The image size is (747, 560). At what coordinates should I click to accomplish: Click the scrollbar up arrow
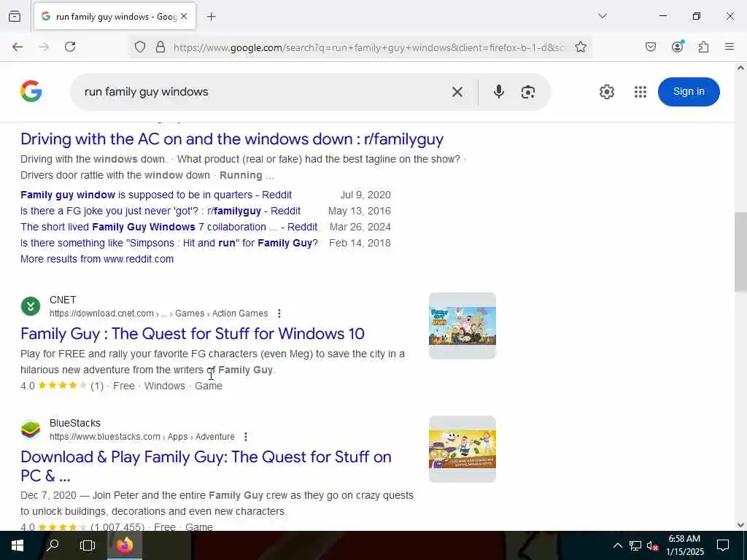(740, 68)
